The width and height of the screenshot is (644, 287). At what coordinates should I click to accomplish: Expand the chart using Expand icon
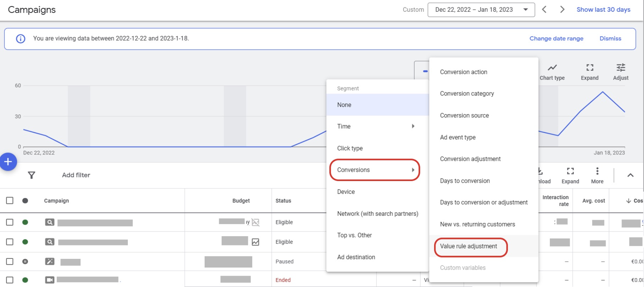(590, 68)
